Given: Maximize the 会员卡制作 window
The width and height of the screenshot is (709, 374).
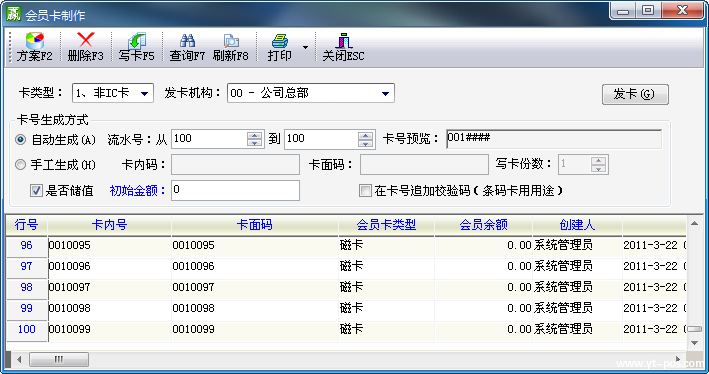Looking at the screenshot, I should point(648,11).
